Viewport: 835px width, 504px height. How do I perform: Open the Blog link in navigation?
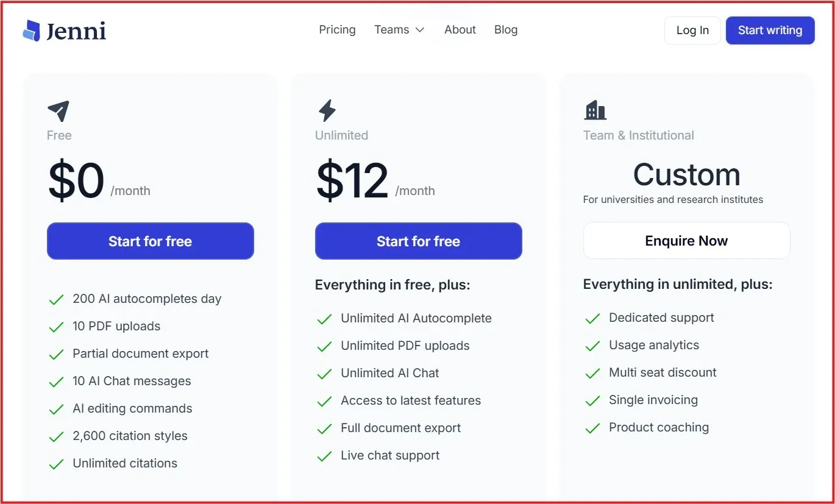[x=506, y=30]
